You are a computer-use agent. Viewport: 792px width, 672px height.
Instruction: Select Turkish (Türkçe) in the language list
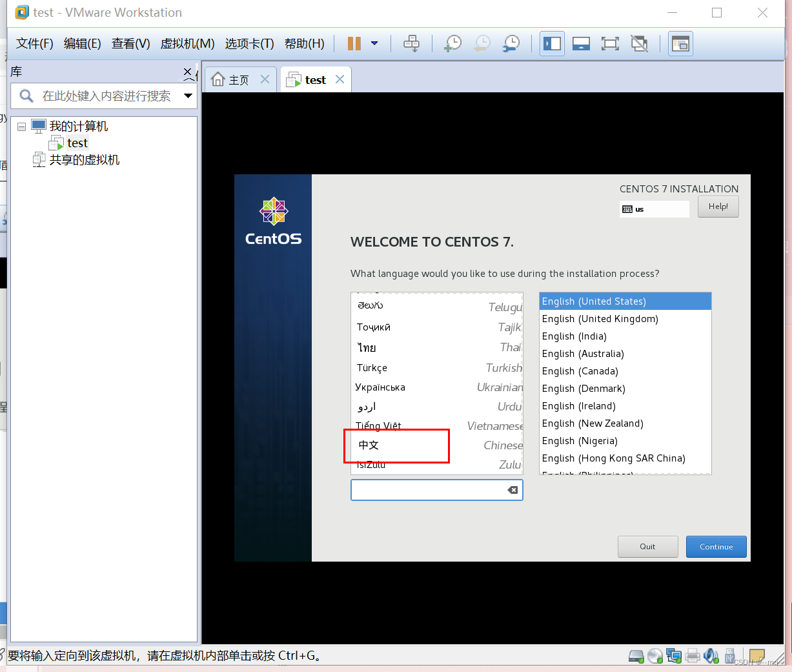pos(437,367)
